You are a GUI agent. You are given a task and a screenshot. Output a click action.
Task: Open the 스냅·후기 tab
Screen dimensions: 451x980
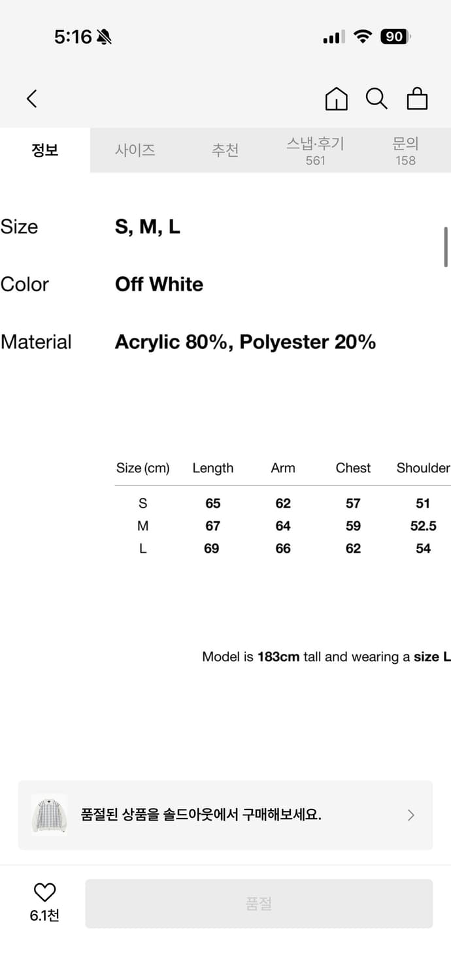[x=315, y=150]
